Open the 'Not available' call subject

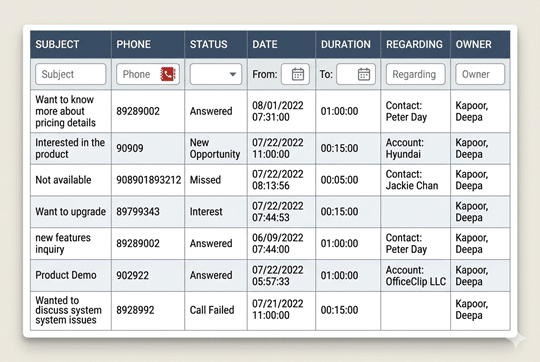(63, 180)
